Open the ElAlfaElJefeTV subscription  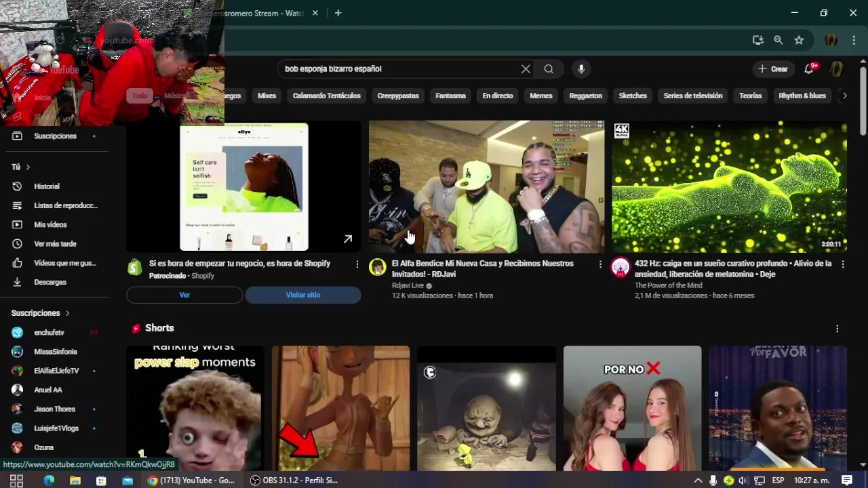[56, 371]
